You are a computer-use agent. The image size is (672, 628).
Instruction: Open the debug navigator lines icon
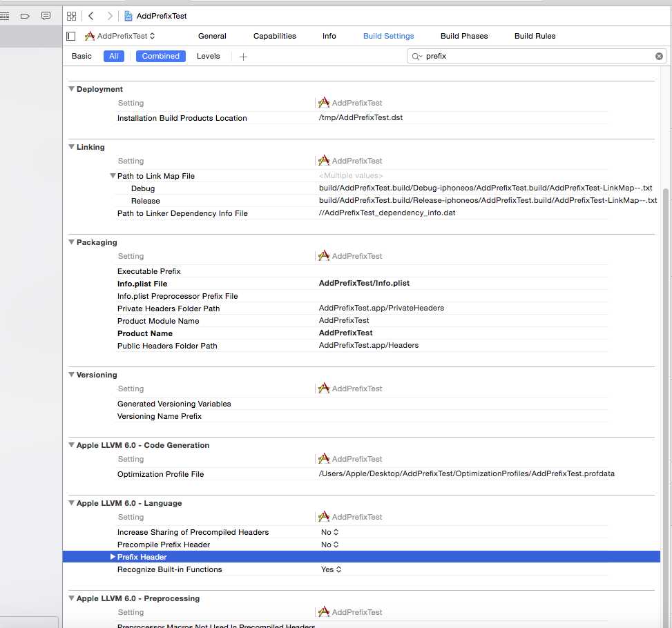[x=5, y=16]
